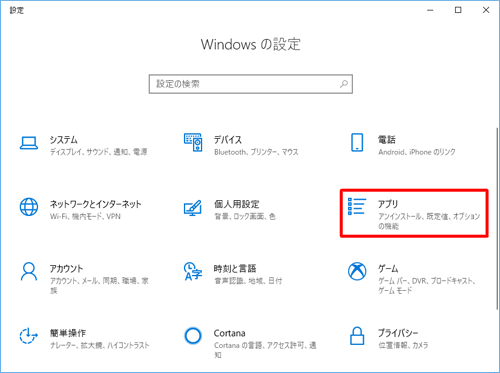Click the 背景、ロック画面、色 description
Image resolution: width=500 pixels, height=373 pixels.
245,216
